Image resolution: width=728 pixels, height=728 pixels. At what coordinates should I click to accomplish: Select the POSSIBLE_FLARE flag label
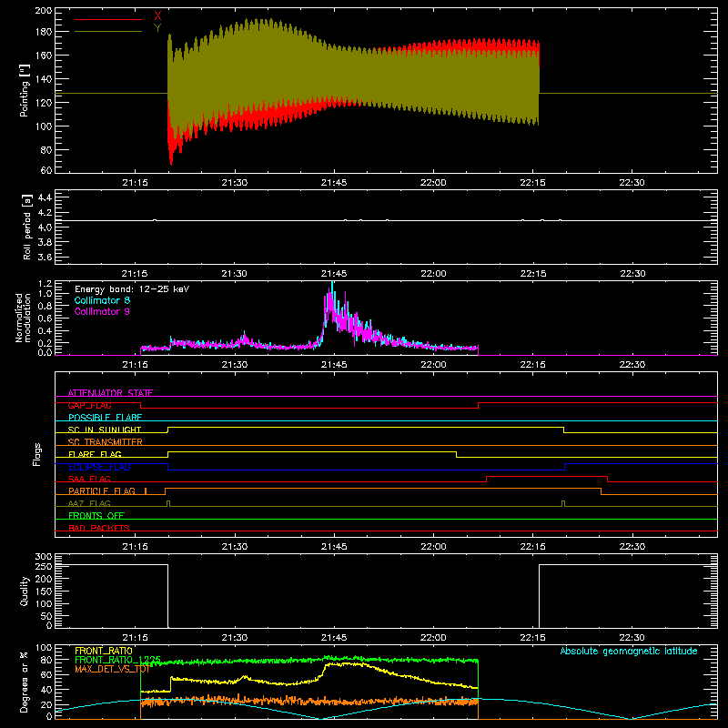105,418
